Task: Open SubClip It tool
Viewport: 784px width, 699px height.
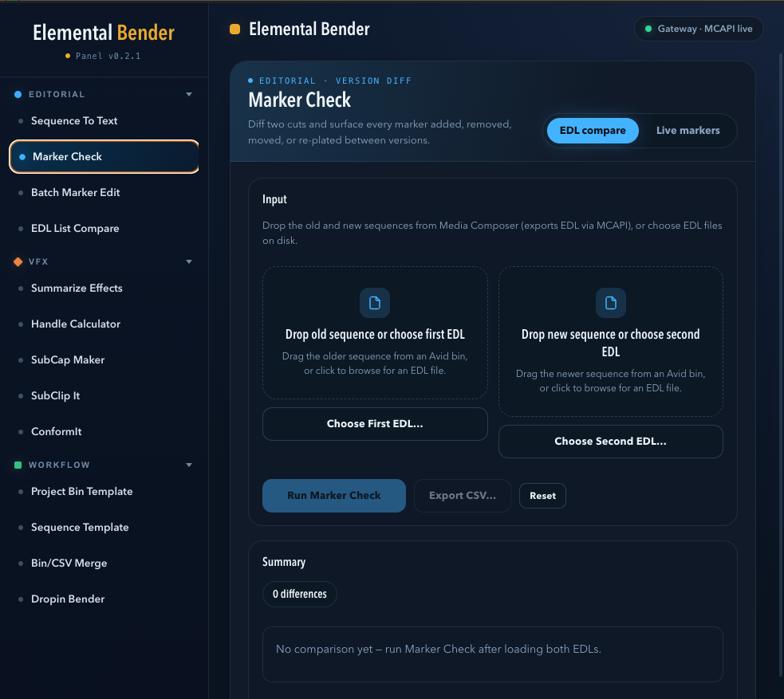Action: pyautogui.click(x=104, y=395)
